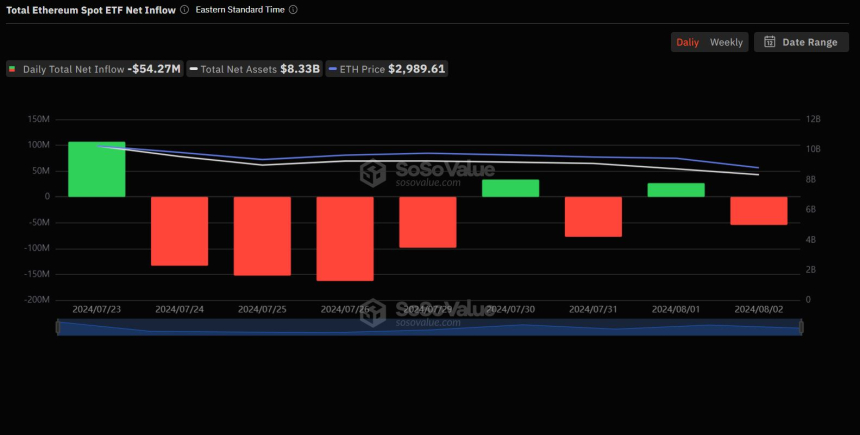Click the green inflow bar for 2024/07/23
Viewport: 860px width, 435px height.
(x=96, y=169)
